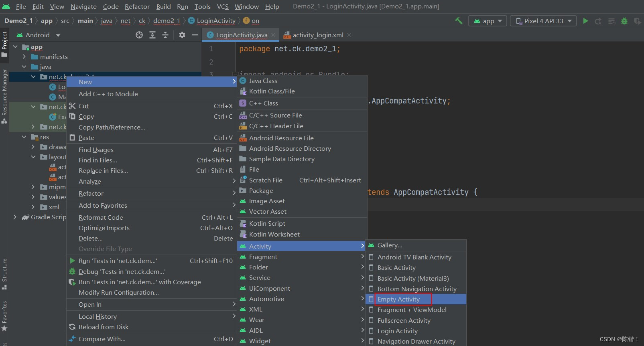Open the Structure side tab

(x=4, y=274)
